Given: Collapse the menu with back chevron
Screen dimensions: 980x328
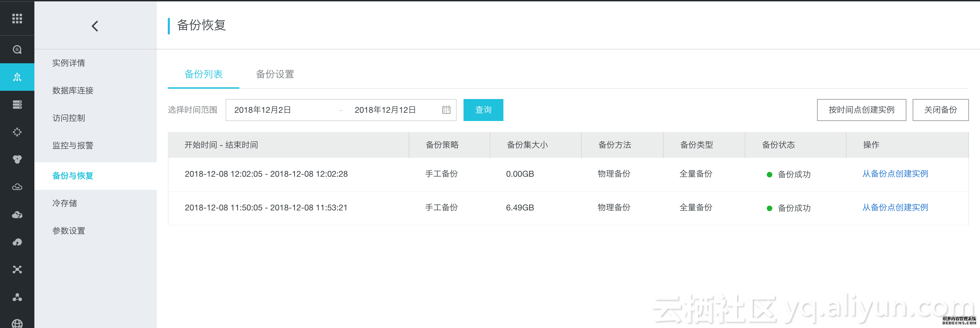Looking at the screenshot, I should [x=95, y=26].
